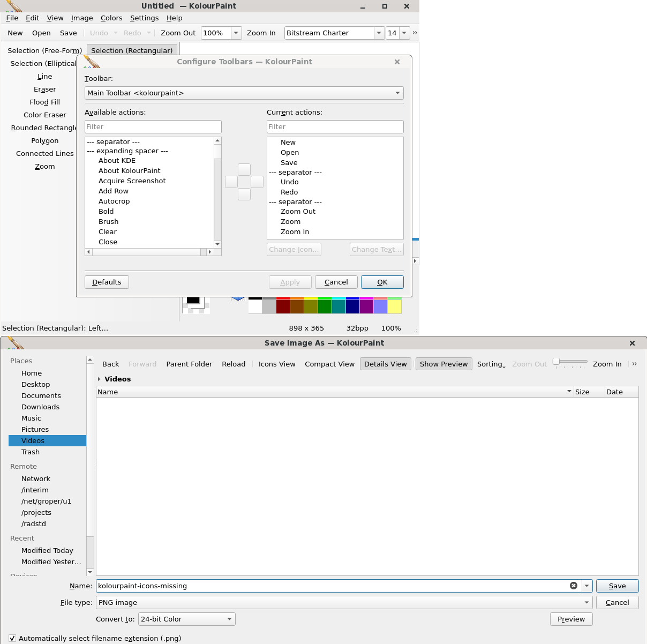Open the Settings menu
This screenshot has height=644, width=647.
[145, 18]
